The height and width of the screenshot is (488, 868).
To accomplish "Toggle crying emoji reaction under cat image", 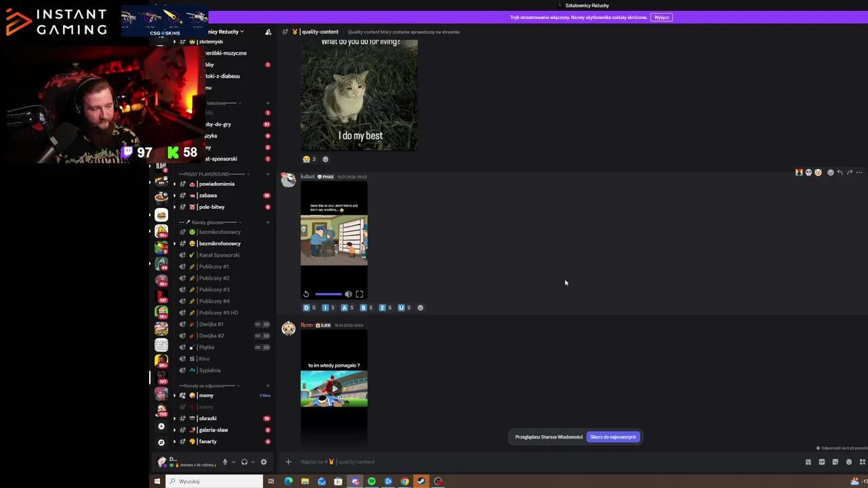I will point(309,159).
